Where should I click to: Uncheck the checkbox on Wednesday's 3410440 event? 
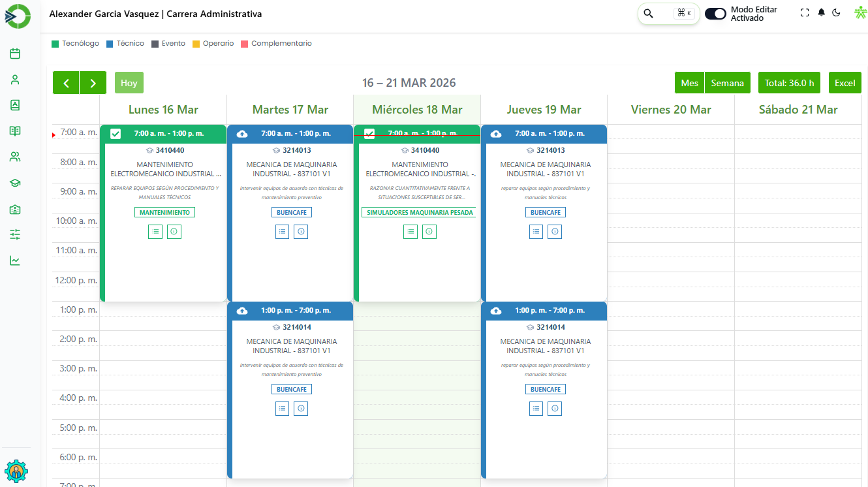coord(369,133)
